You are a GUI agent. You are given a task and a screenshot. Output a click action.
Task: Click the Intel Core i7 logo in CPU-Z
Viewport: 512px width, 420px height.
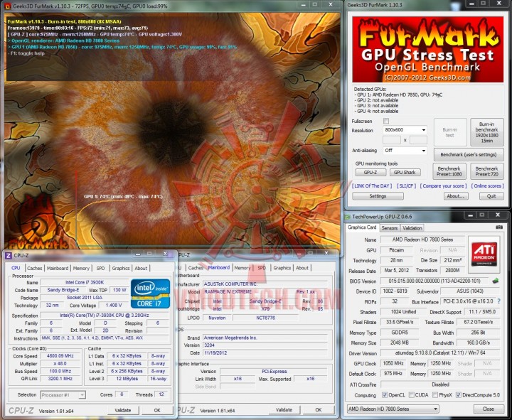click(x=150, y=294)
